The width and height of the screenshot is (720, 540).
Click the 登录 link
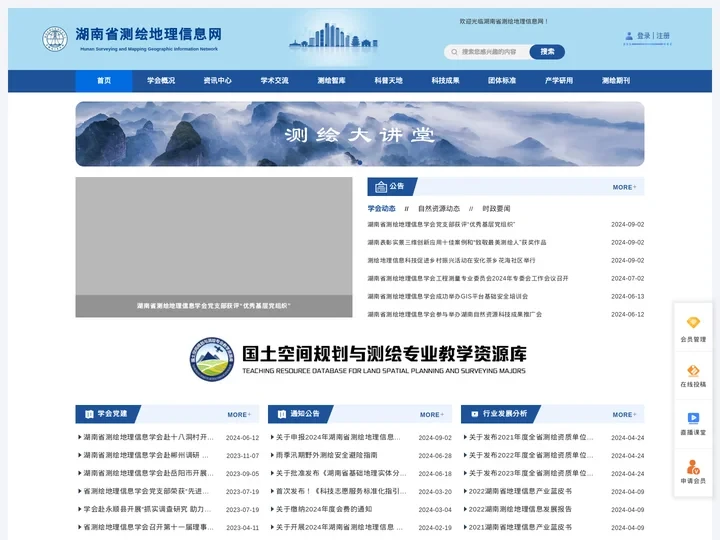(x=643, y=36)
